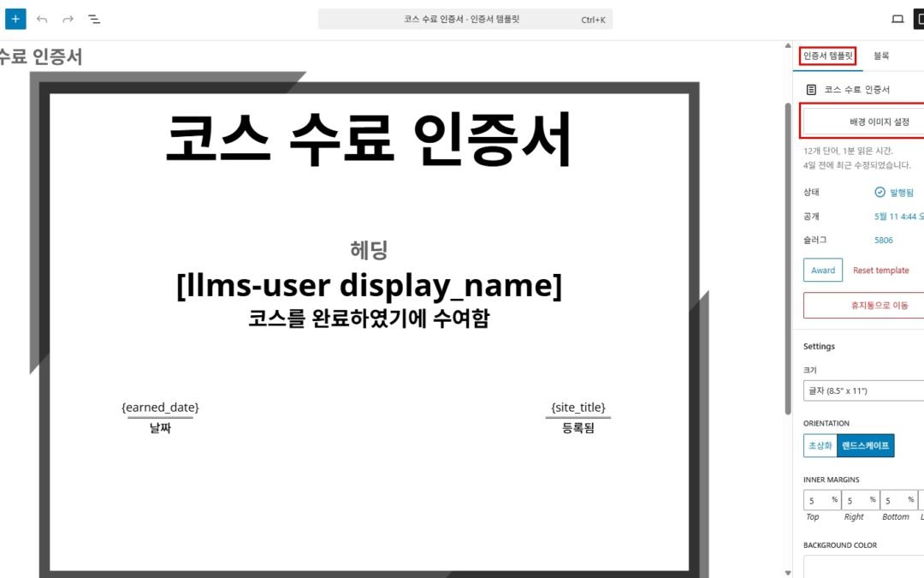This screenshot has height=578, width=924.
Task: Open the publish date 5월 11 link
Action: (898, 217)
